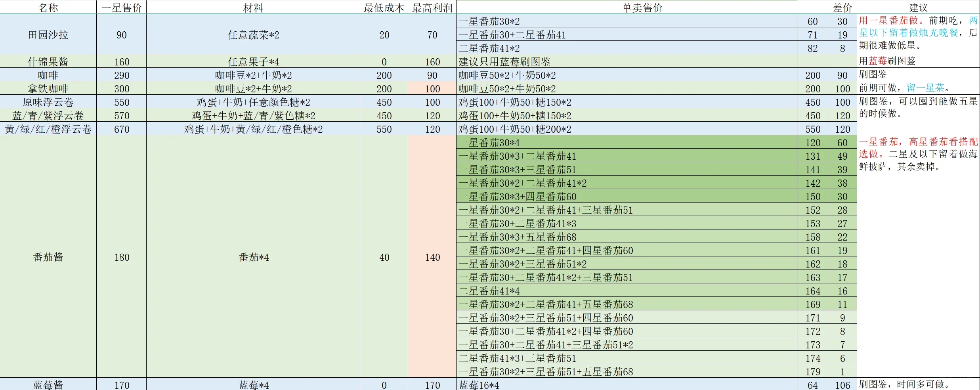
Task: Click the 田园沙拉 name cell
Action: coord(48,34)
